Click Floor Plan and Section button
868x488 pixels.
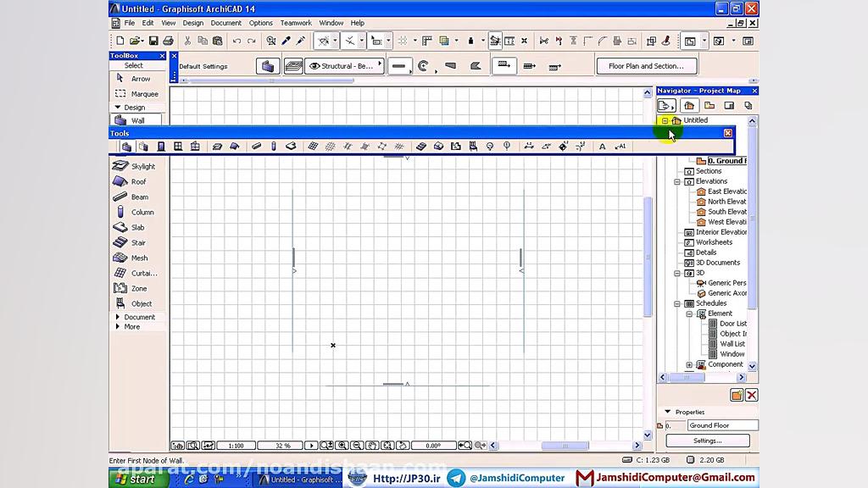coord(646,66)
